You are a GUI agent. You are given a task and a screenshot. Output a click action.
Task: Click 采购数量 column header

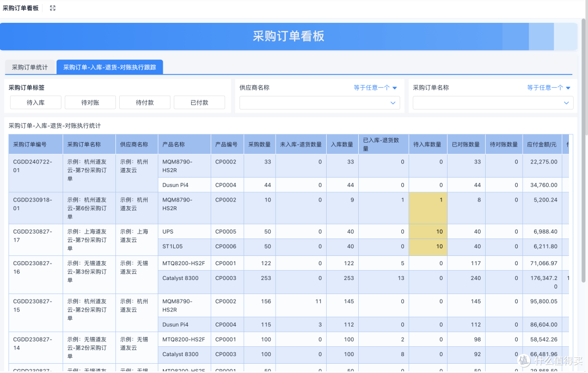pos(260,144)
